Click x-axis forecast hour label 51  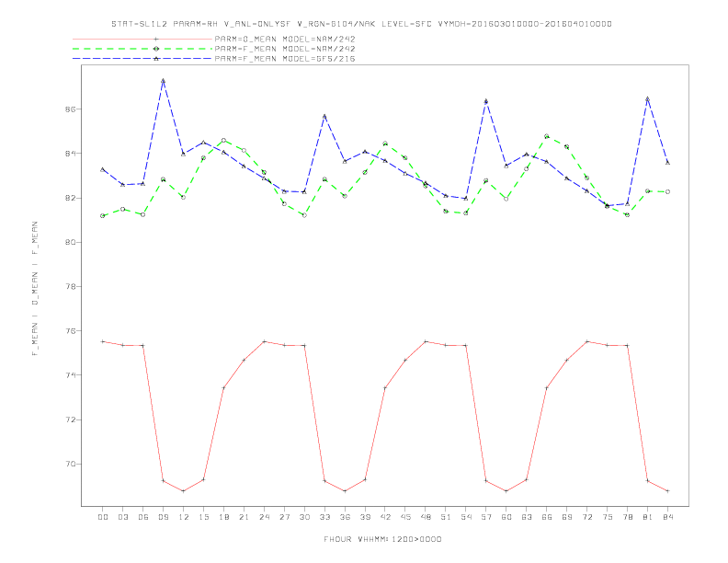(x=446, y=517)
